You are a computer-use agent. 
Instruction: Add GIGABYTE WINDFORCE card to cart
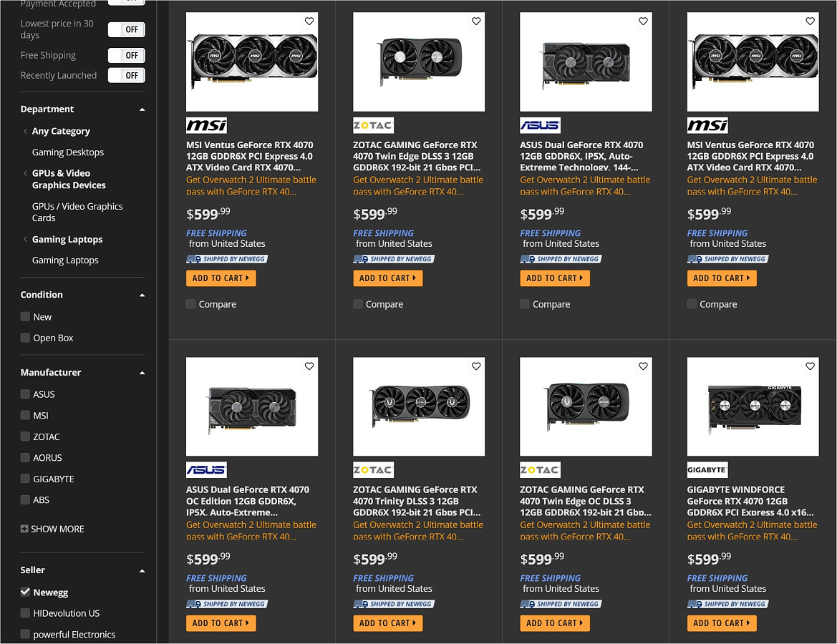(x=722, y=623)
